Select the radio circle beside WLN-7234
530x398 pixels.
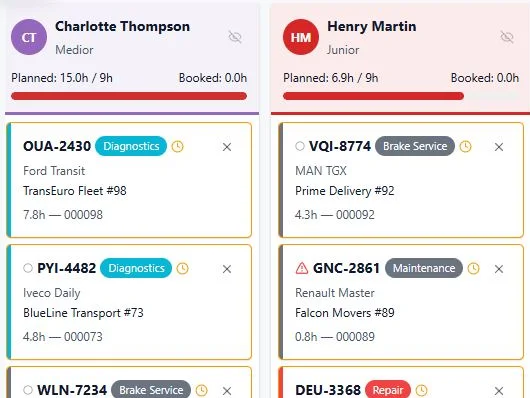click(x=28, y=390)
